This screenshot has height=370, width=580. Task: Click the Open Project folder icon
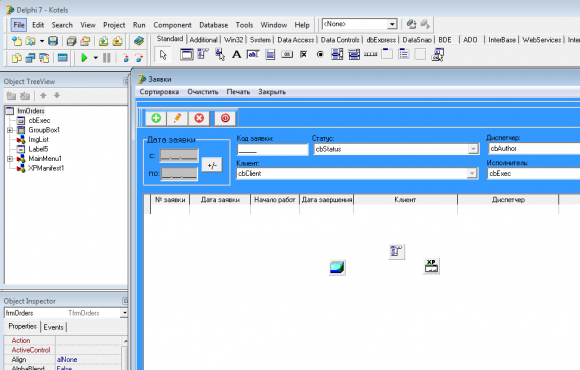pyautogui.click(x=85, y=41)
